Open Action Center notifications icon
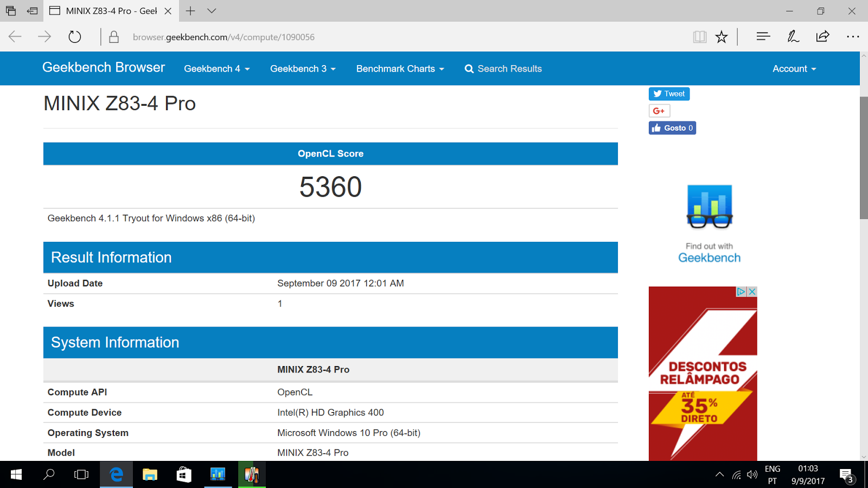Viewport: 868px width, 488px height. (x=847, y=476)
